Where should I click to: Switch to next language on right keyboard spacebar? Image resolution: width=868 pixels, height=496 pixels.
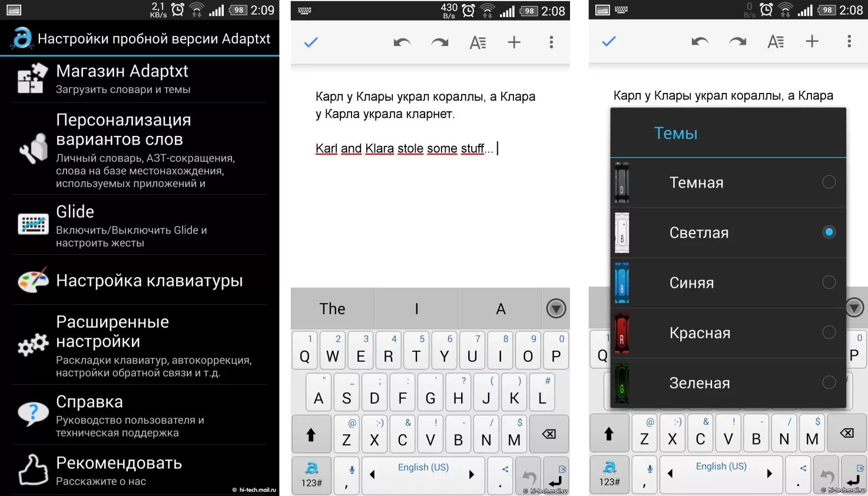point(769,473)
